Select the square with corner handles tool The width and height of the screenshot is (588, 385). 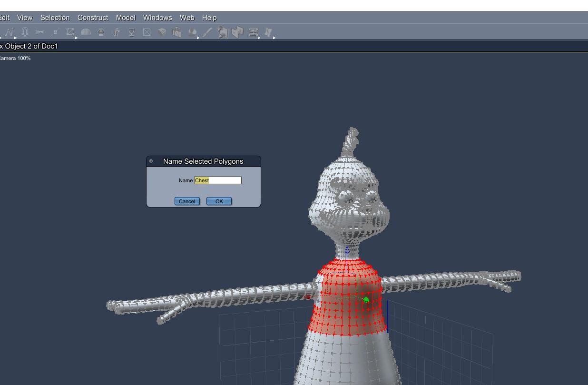coord(70,32)
